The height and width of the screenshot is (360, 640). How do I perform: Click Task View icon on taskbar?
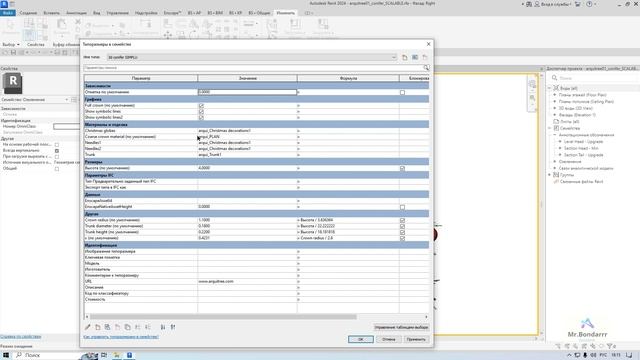point(104,355)
